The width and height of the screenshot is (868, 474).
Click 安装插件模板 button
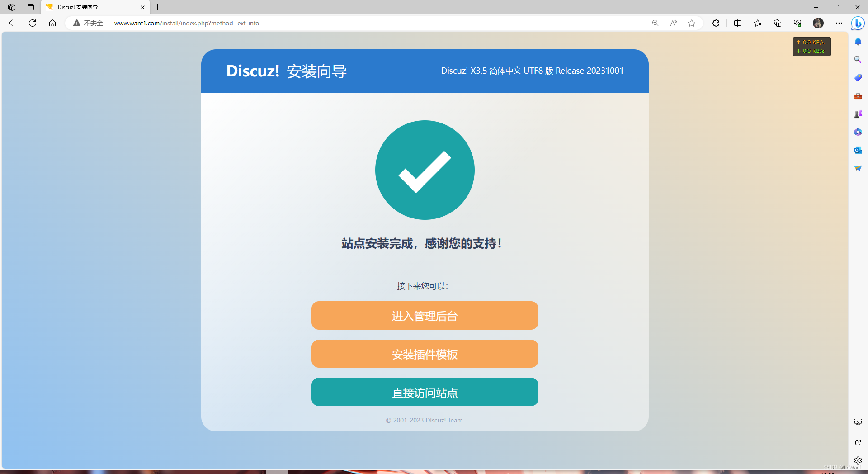(425, 354)
